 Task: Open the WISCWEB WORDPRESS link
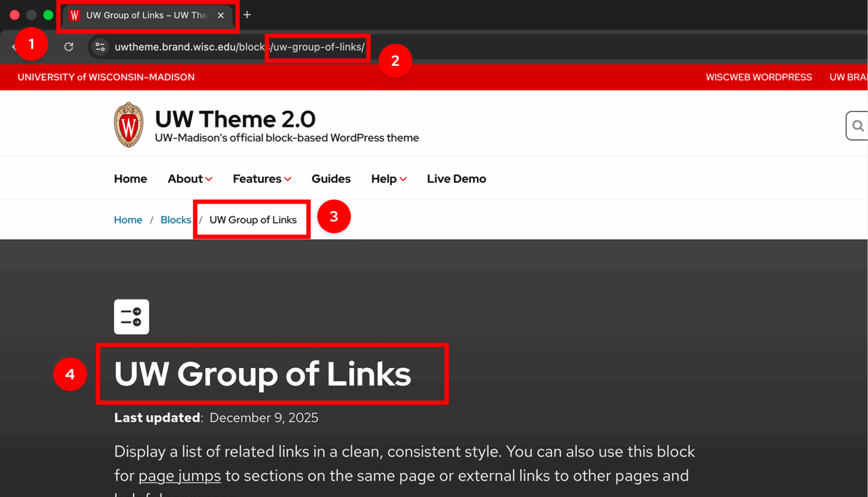(x=758, y=77)
